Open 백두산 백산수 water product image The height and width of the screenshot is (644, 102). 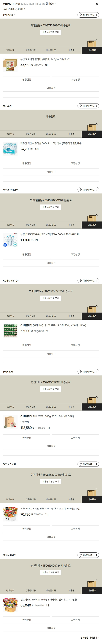10,149
